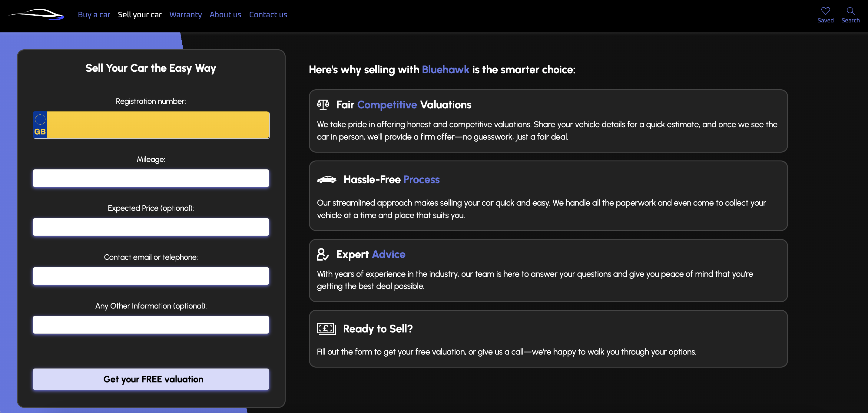Click the pound banknote icon beside Ready to Sell
Screen dimensions: 868x413
click(326, 329)
